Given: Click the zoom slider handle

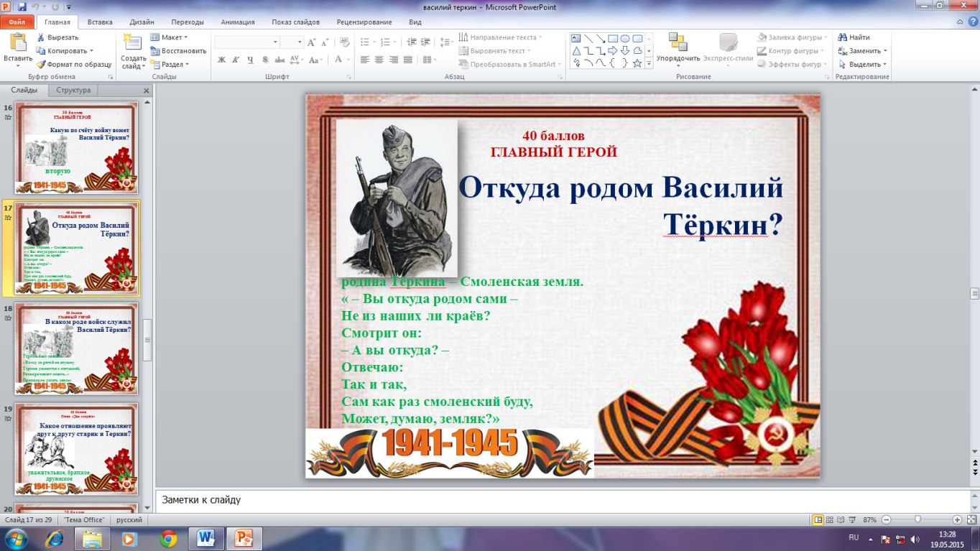Looking at the screenshot, I should tap(917, 519).
